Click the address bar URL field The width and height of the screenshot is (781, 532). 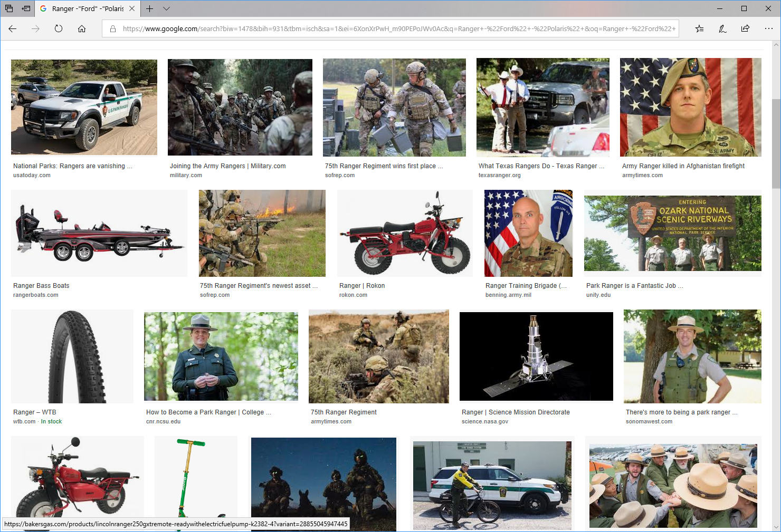[398, 28]
